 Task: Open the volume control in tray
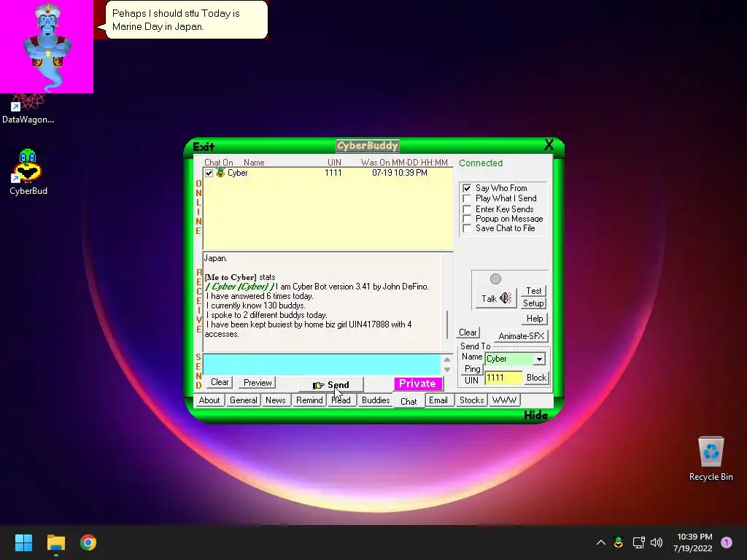pyautogui.click(x=657, y=542)
